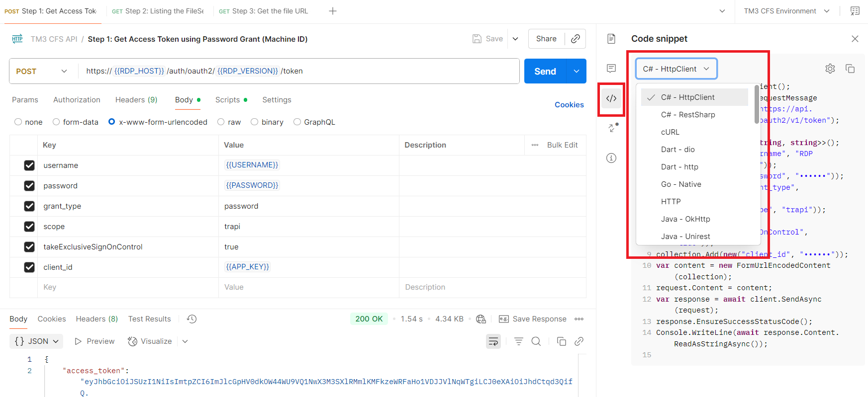Open the Cookies link
The width and height of the screenshot is (868, 397).
tap(569, 105)
